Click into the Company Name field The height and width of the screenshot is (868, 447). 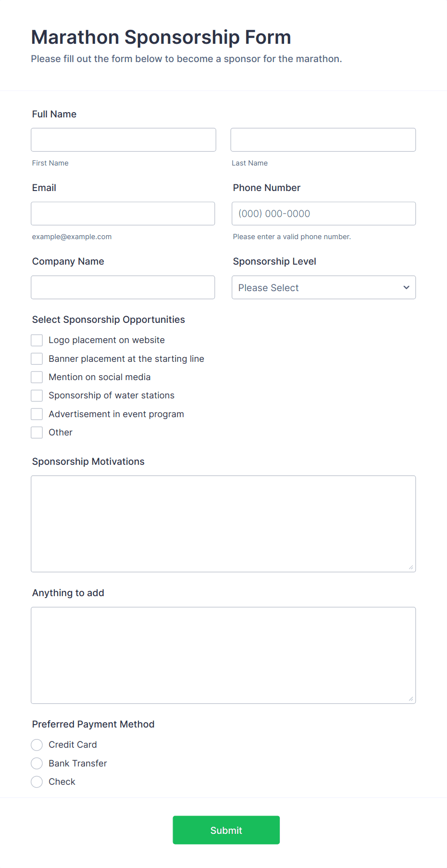(x=123, y=287)
